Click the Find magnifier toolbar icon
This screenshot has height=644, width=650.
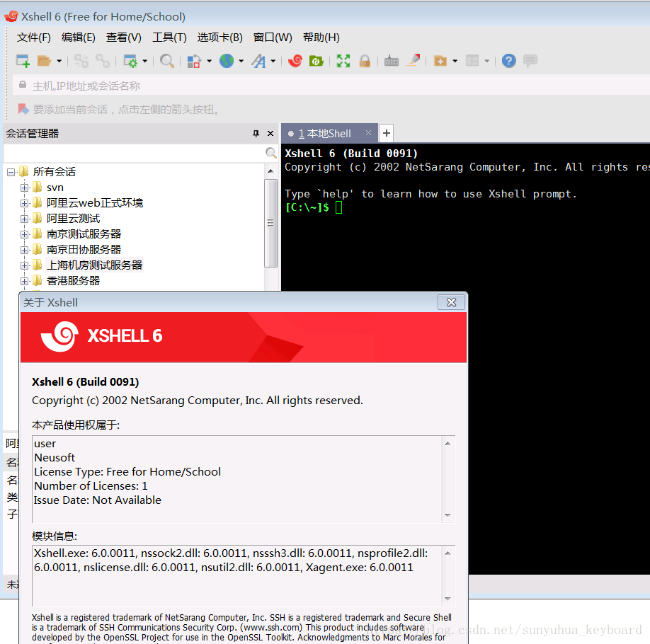tap(166, 61)
